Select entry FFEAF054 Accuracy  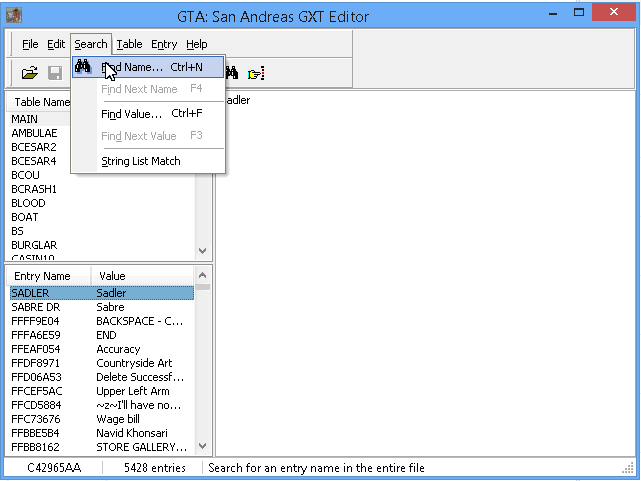coord(102,349)
